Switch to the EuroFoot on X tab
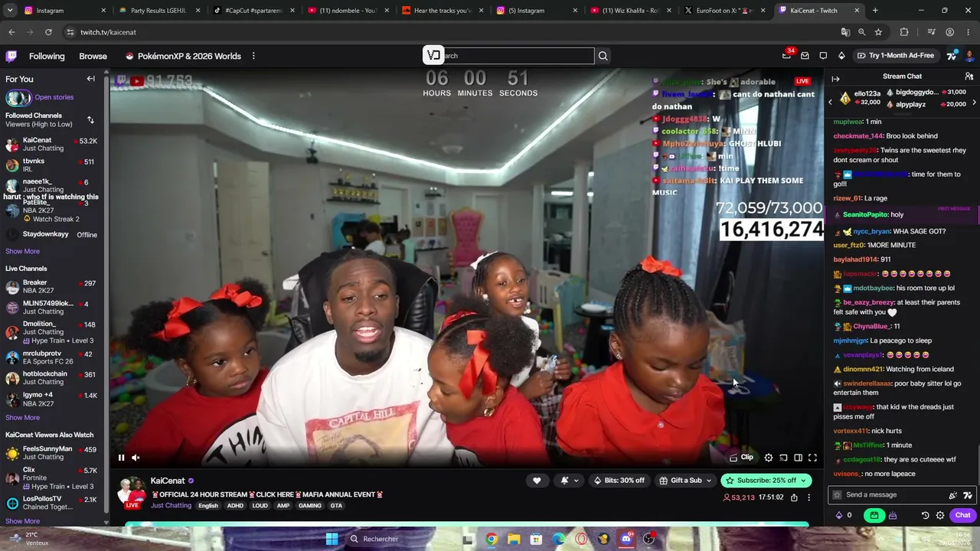The image size is (980, 551). pyautogui.click(x=724, y=11)
